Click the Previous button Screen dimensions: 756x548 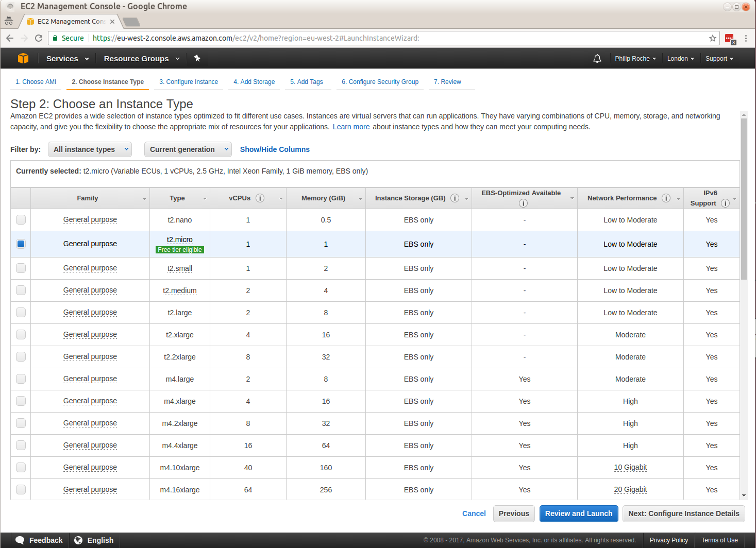(514, 513)
